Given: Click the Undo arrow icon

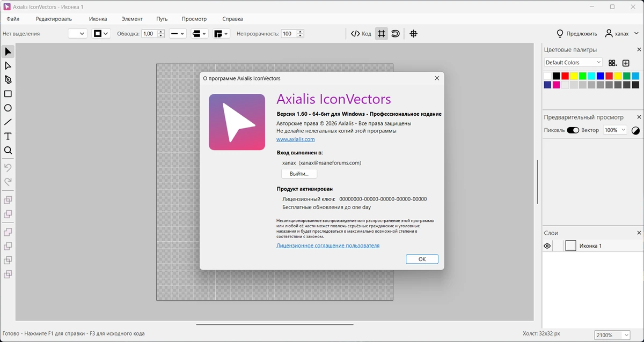Looking at the screenshot, I should point(8,168).
